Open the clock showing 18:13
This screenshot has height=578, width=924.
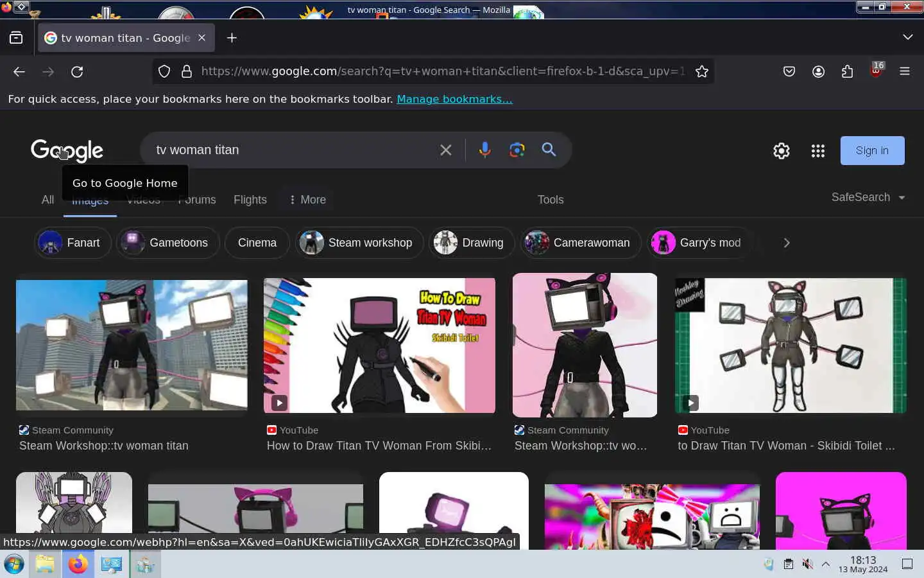[863, 564]
